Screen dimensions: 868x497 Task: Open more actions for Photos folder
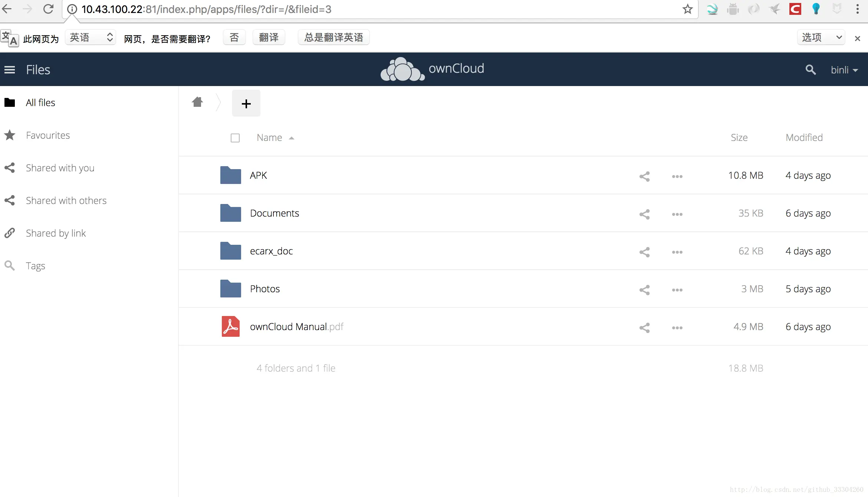tap(677, 290)
